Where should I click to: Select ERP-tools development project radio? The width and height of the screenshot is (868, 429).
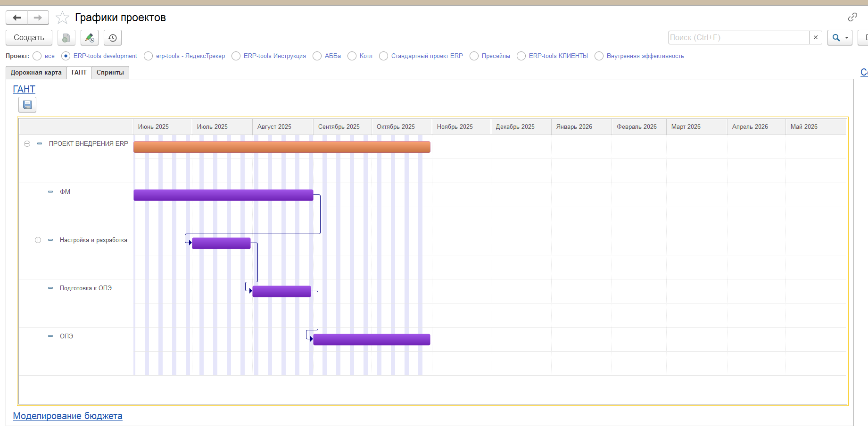point(66,56)
